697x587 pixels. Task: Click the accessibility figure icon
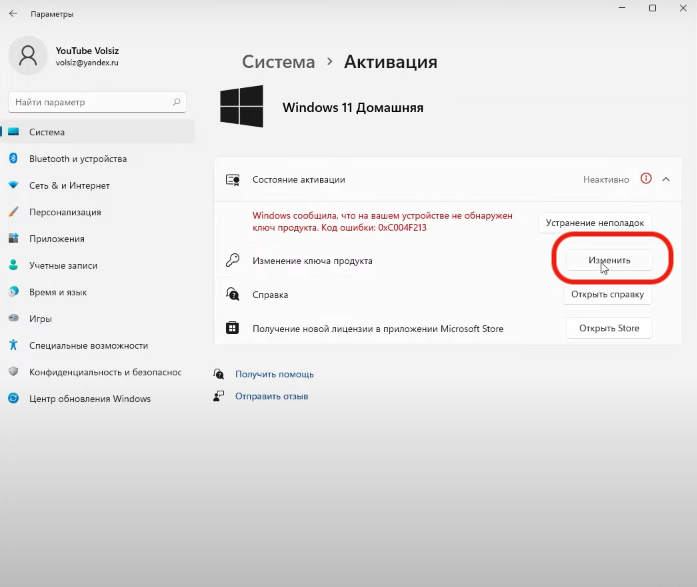(x=13, y=345)
